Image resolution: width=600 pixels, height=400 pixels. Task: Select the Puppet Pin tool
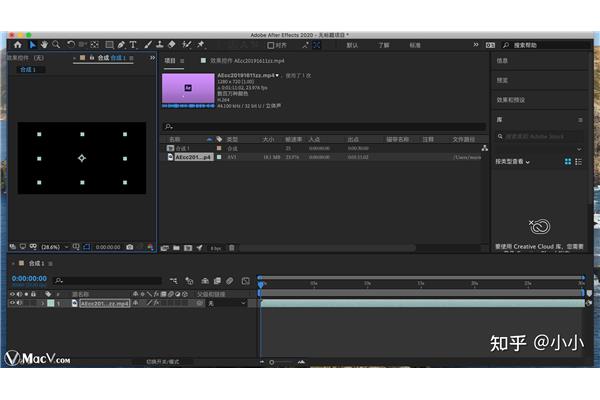click(201, 45)
